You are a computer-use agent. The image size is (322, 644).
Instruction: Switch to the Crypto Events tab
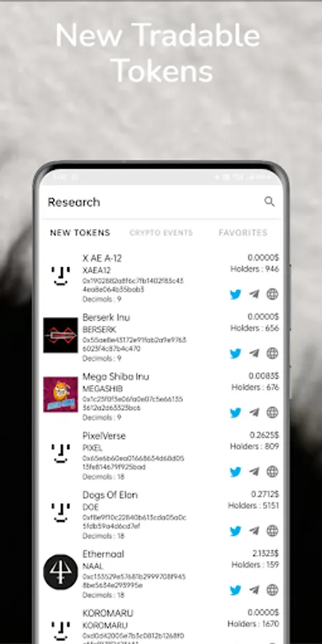pyautogui.click(x=161, y=233)
